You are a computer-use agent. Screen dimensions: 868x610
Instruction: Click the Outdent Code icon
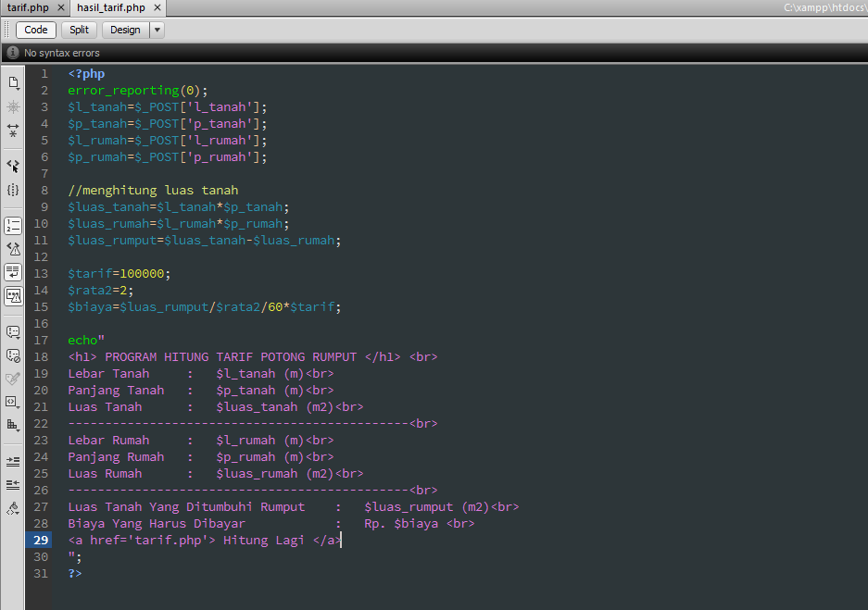click(13, 484)
